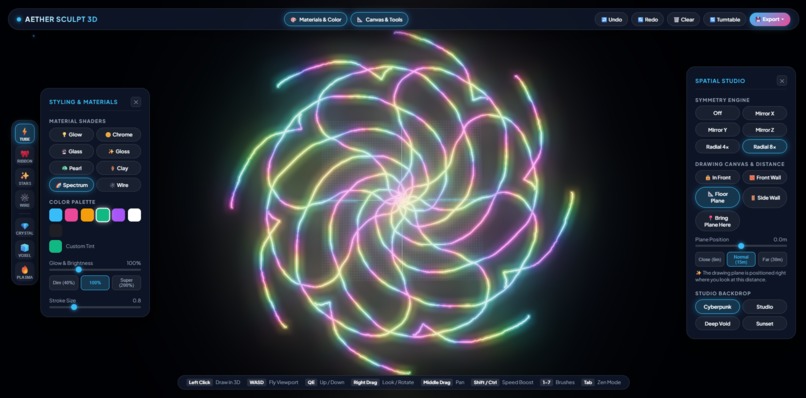The width and height of the screenshot is (806, 398).
Task: Pick the white palette color
Action: click(134, 215)
